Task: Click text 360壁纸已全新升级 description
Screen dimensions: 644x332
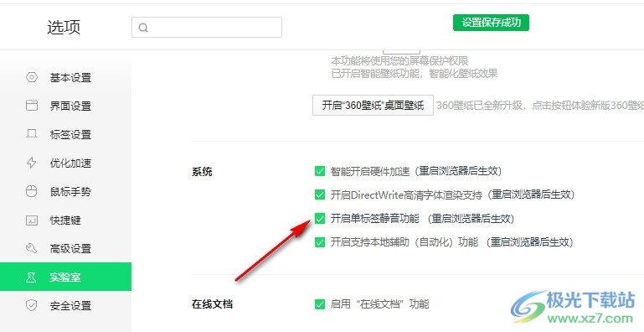Action: pyautogui.click(x=539, y=106)
